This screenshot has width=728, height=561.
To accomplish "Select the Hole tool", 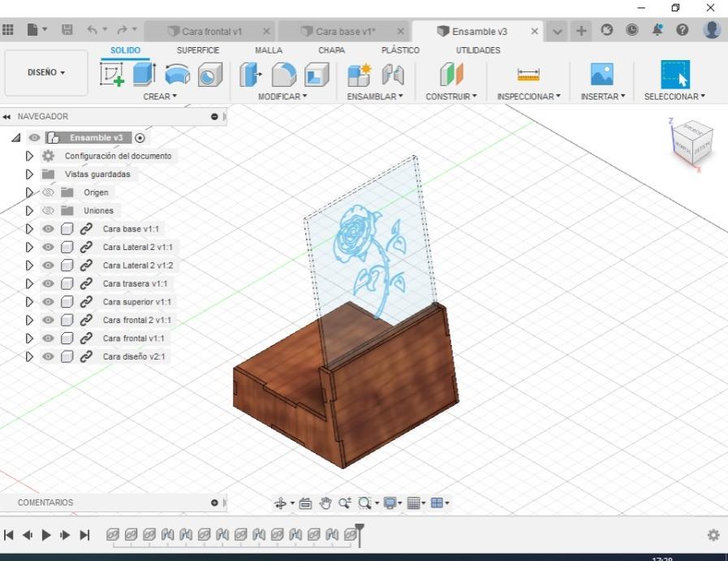I will 210,75.
